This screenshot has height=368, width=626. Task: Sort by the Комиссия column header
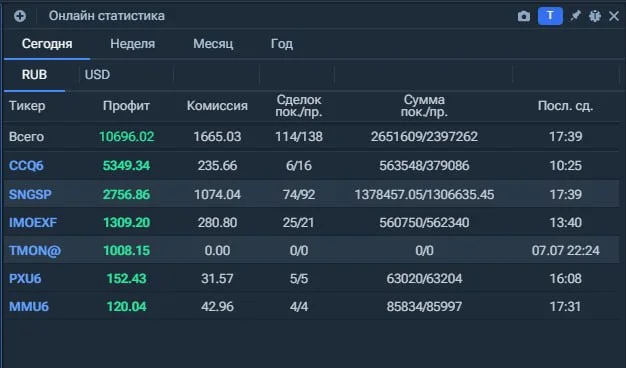[x=217, y=106]
